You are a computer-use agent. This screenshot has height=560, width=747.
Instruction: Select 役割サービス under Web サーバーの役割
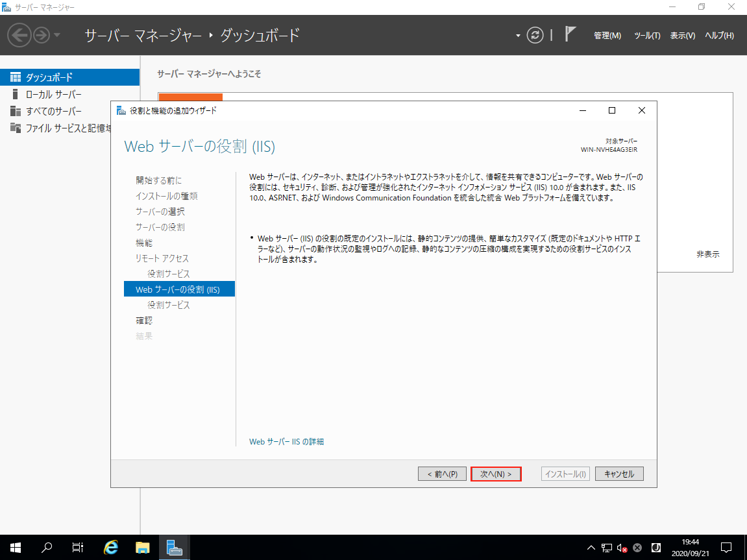[x=169, y=305]
